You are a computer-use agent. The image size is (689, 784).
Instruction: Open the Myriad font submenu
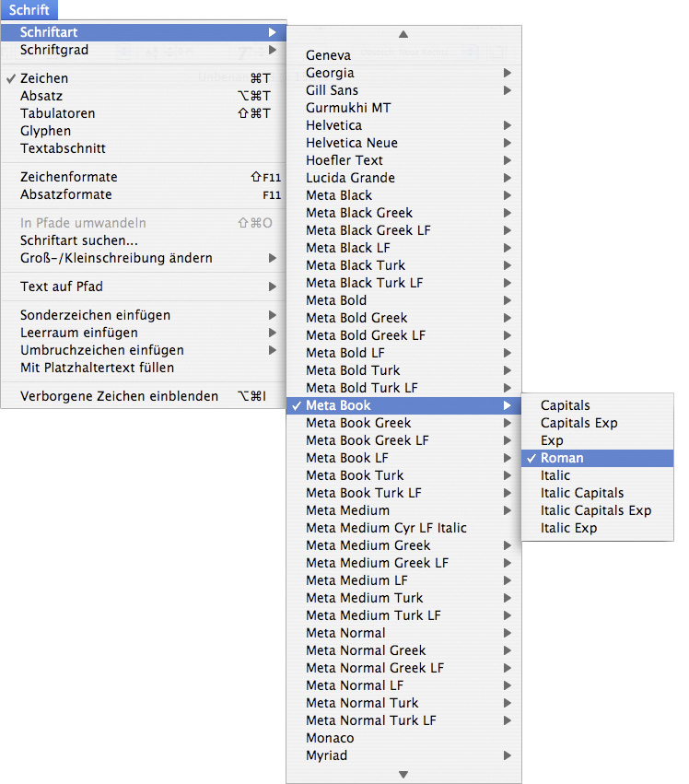[x=404, y=755]
